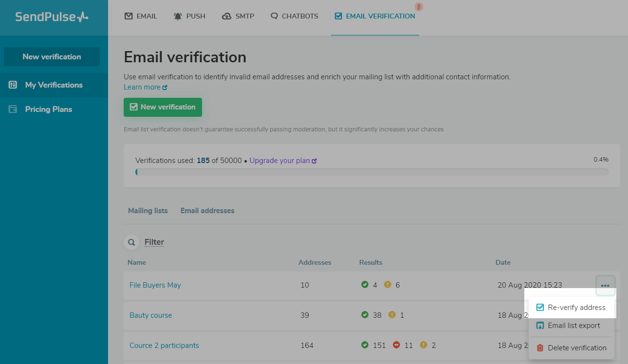Click the SendPulse logo
Screen dimensions: 628x364
52,17
